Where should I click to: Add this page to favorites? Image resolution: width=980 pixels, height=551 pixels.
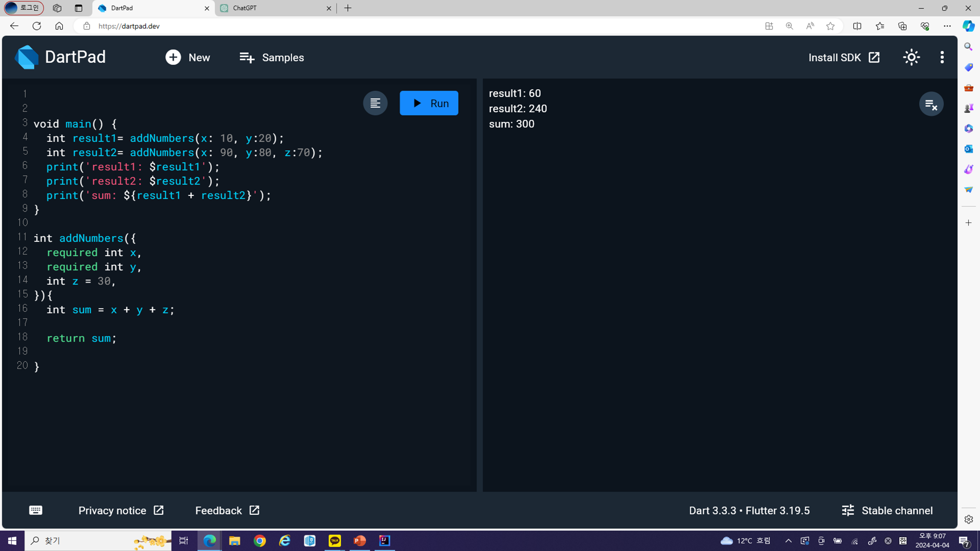[830, 26]
